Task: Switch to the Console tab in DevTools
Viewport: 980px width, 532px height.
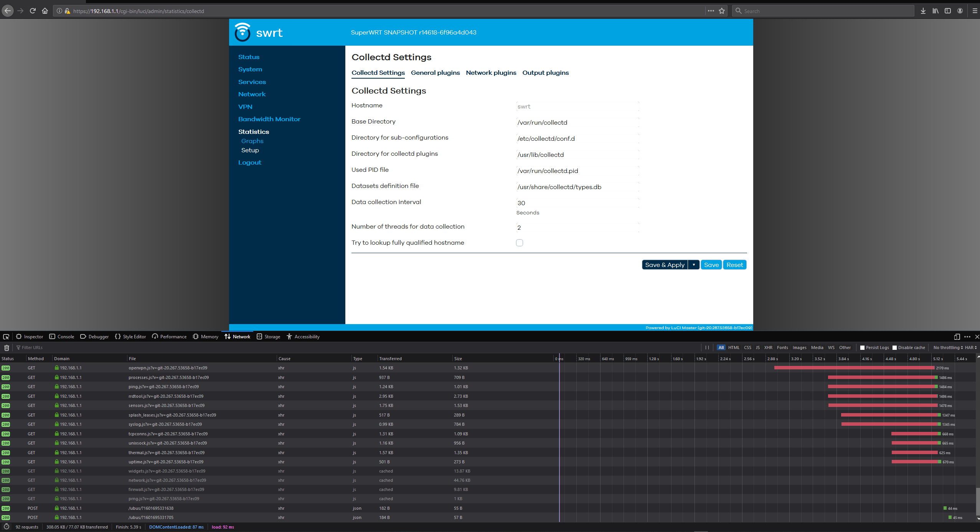Action: [66, 336]
